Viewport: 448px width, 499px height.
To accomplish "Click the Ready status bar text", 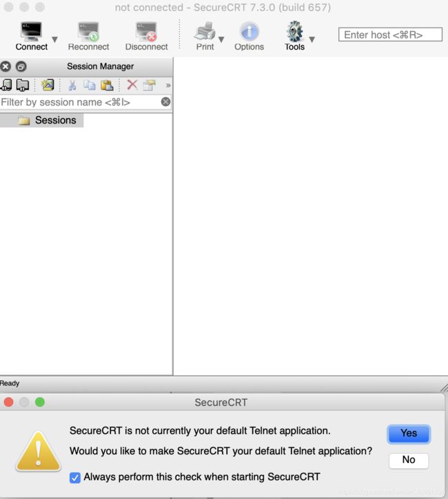I will [x=10, y=383].
